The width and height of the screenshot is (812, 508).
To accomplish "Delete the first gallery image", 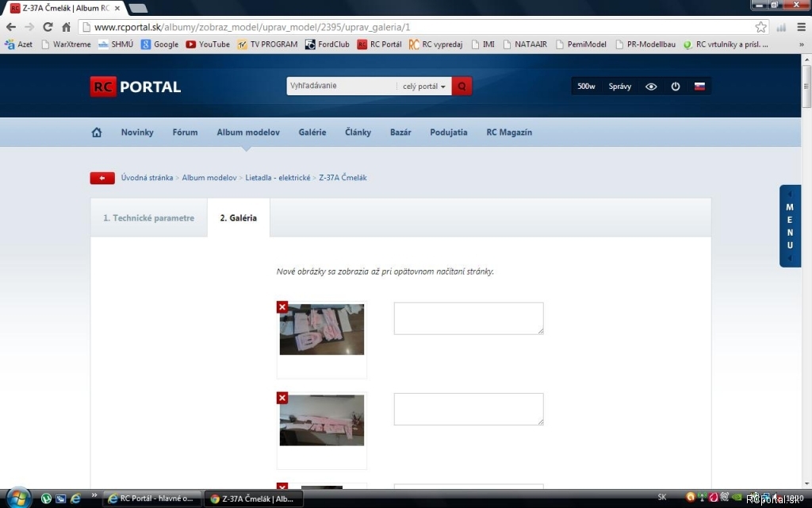I will point(282,307).
